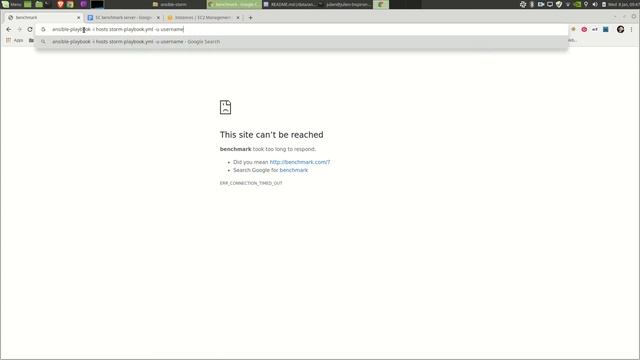The width and height of the screenshot is (640, 360).
Task: Select the benchmark Chrome taskbar window
Action: pos(234,4)
